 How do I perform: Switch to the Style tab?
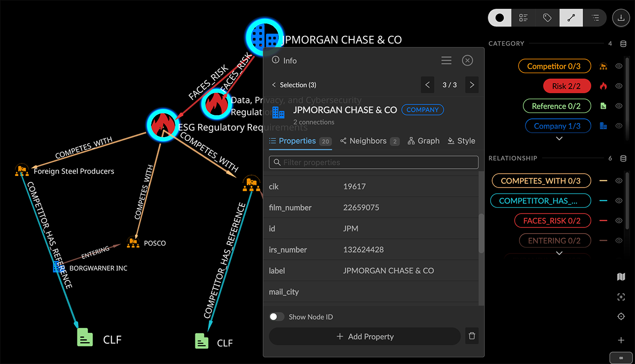pos(461,141)
